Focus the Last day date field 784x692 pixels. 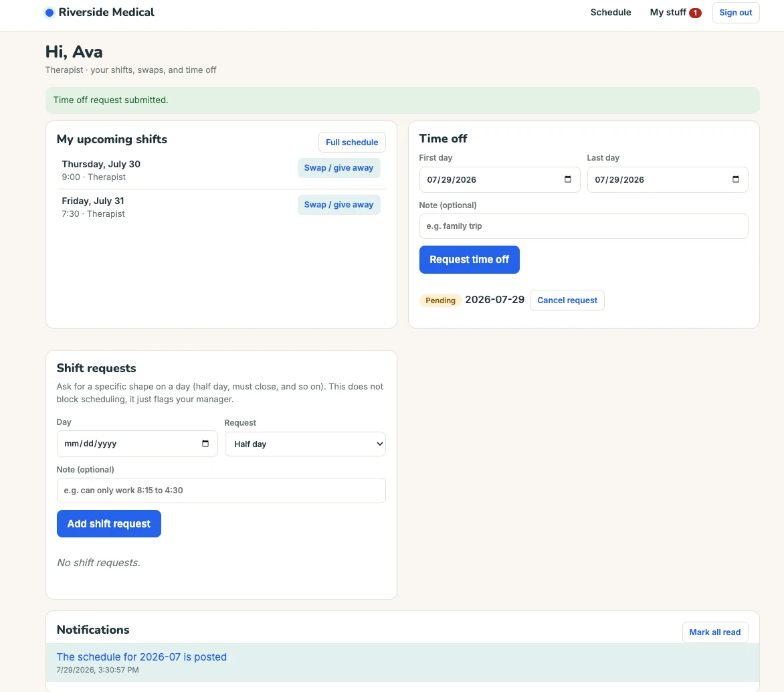[x=668, y=179]
